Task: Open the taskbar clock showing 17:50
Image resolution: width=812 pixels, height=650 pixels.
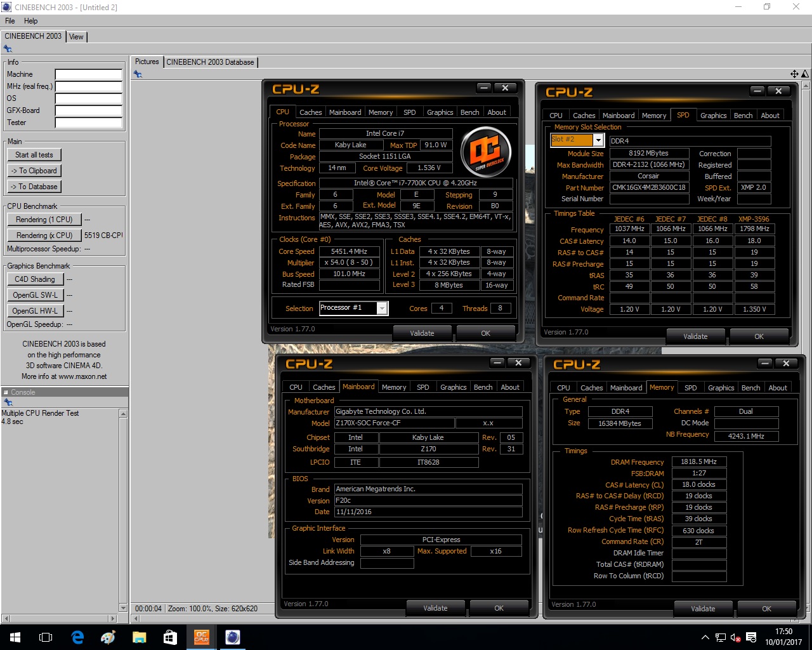Action: tap(783, 637)
